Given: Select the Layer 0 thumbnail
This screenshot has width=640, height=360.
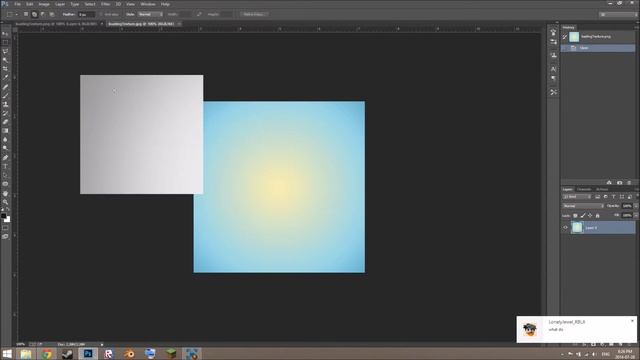Looking at the screenshot, I should [577, 227].
